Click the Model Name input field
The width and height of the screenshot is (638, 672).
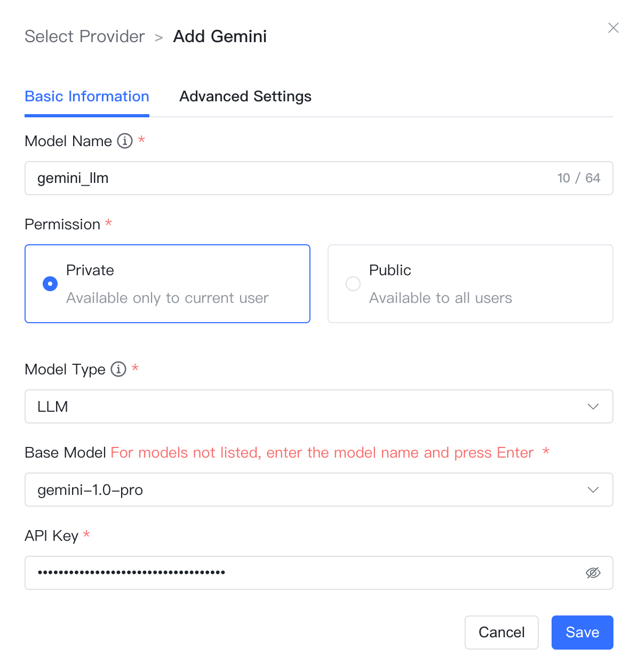point(319,178)
